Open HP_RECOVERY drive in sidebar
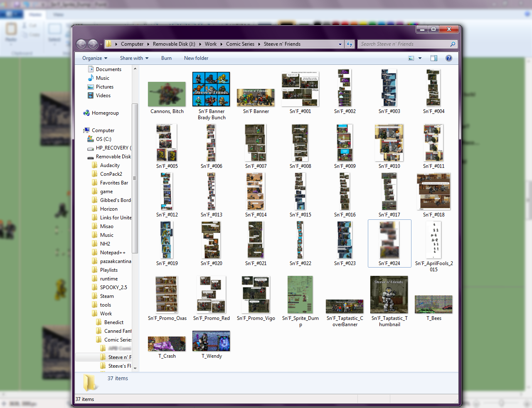This screenshot has height=408, width=532. (109, 148)
